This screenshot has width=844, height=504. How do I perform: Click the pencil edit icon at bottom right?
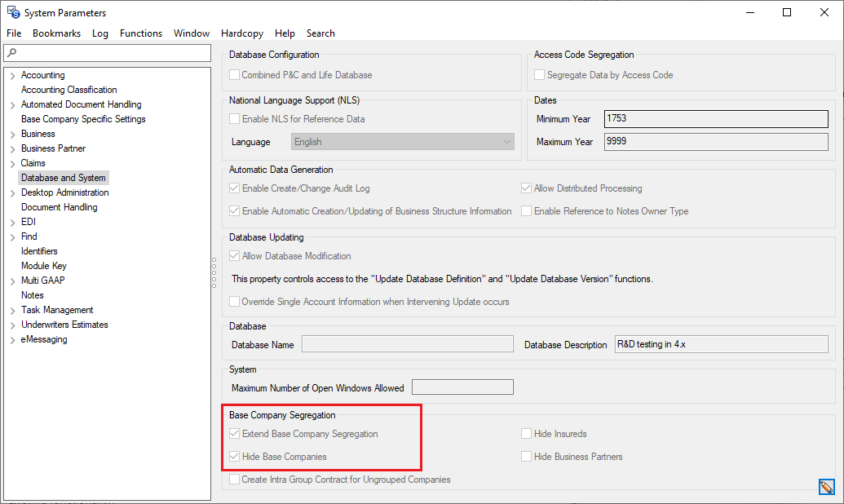[x=826, y=487]
